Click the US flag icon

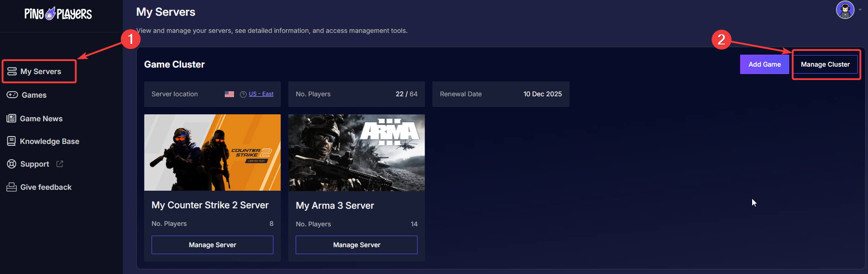[229, 94]
